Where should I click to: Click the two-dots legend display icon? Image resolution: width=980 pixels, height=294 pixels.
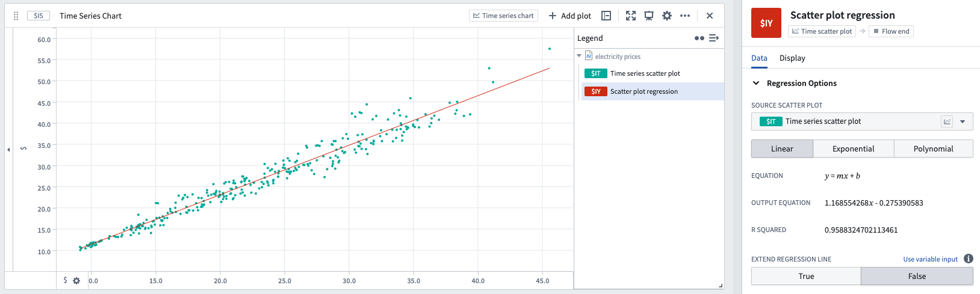(699, 38)
